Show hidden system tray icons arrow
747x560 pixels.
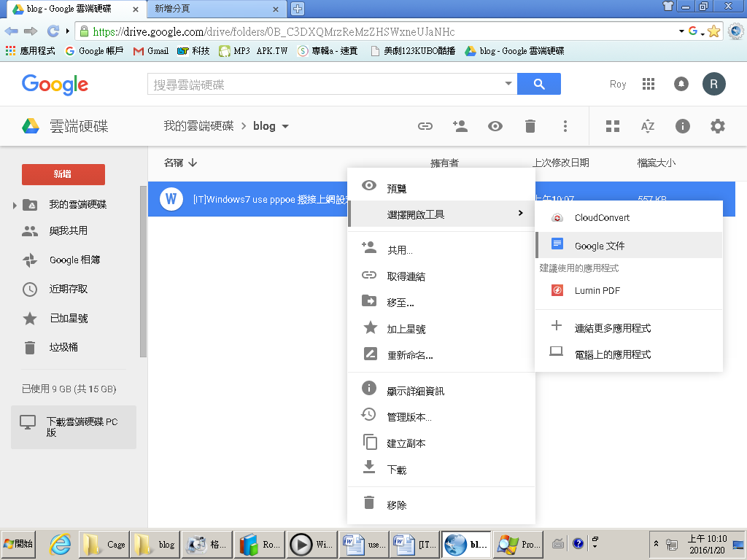(656, 544)
